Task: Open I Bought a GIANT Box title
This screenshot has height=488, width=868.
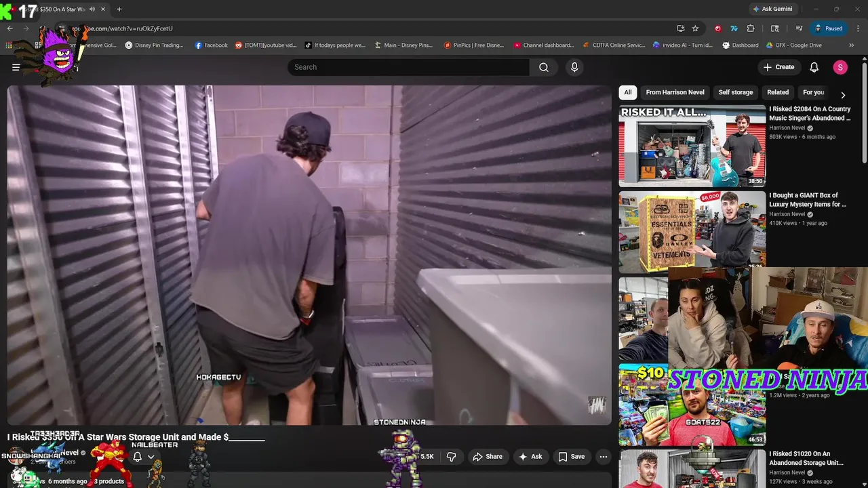Action: pos(808,200)
